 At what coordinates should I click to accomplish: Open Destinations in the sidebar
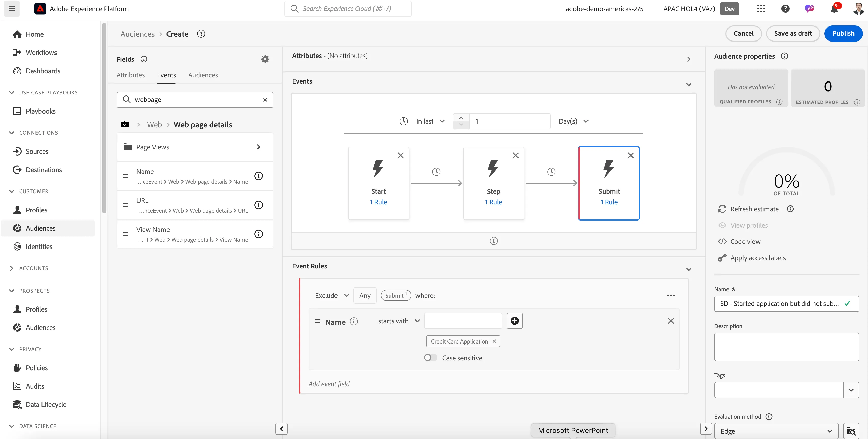coord(44,170)
